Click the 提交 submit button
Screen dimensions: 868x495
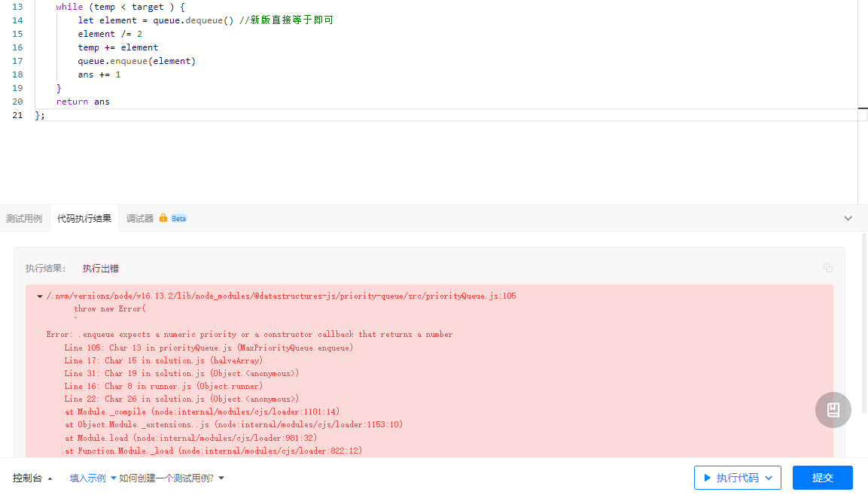click(822, 477)
